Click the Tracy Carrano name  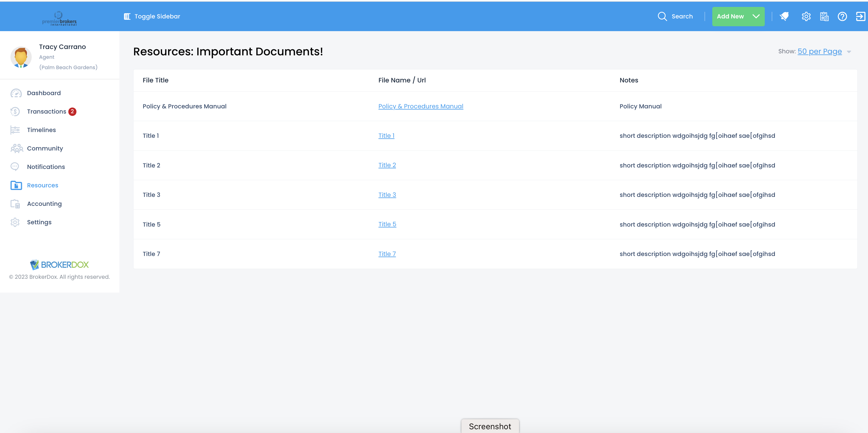(62, 47)
